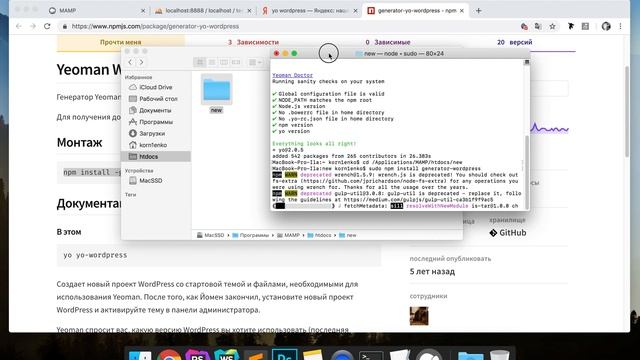Switch to the localhost:8888 browser tab
This screenshot has width=640, height=360.
tap(203, 11)
